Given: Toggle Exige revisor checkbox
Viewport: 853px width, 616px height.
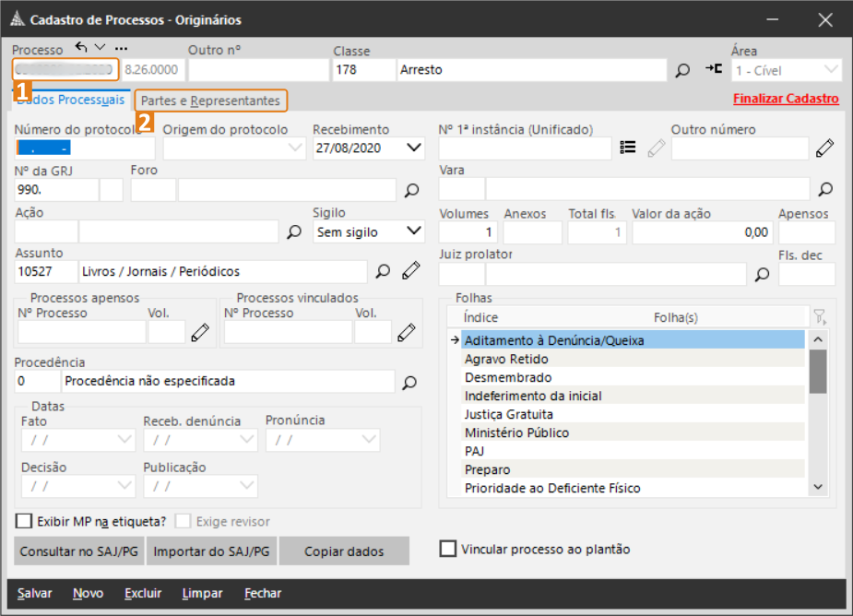Looking at the screenshot, I should tap(183, 521).
